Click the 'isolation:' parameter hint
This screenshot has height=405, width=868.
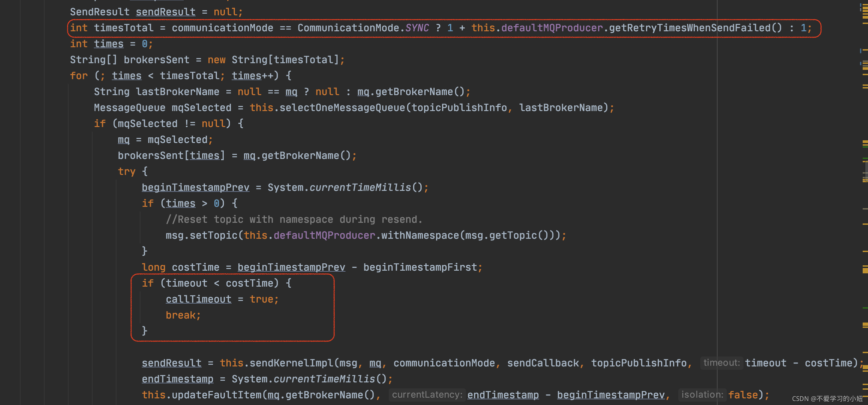point(702,395)
